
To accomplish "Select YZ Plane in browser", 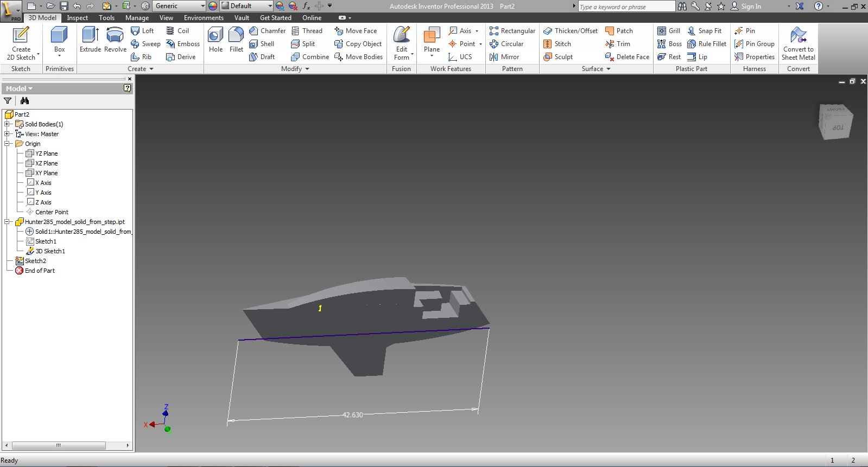I will click(42, 153).
